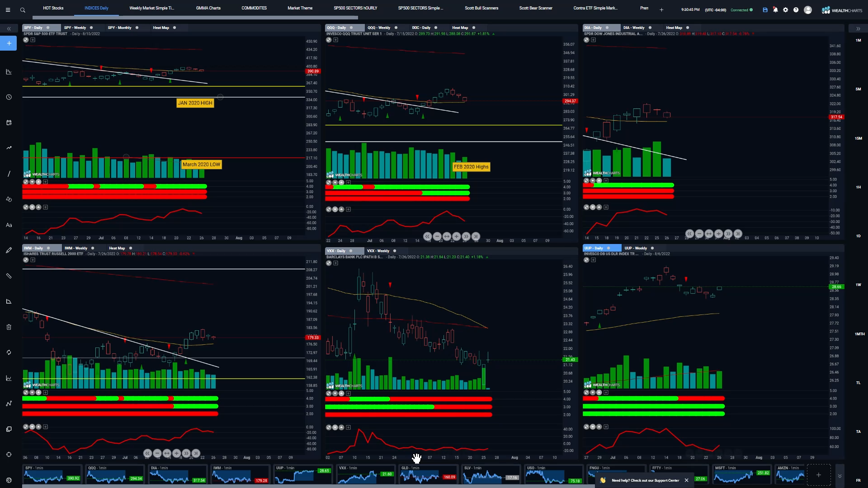Screen dimensions: 868x488
Task: Open the calendar tool in left sidebar
Action: (9, 122)
